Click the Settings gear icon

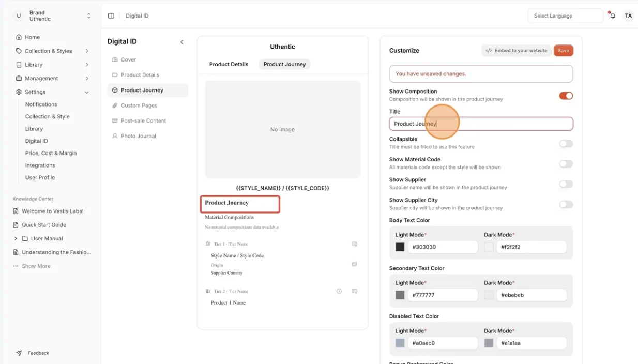click(19, 92)
